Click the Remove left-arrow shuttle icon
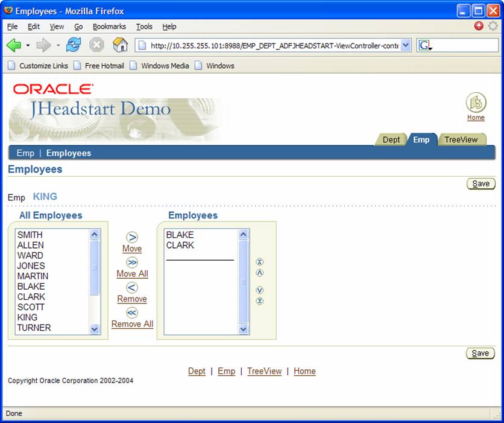Viewport: 504px width, 423px height. click(132, 288)
